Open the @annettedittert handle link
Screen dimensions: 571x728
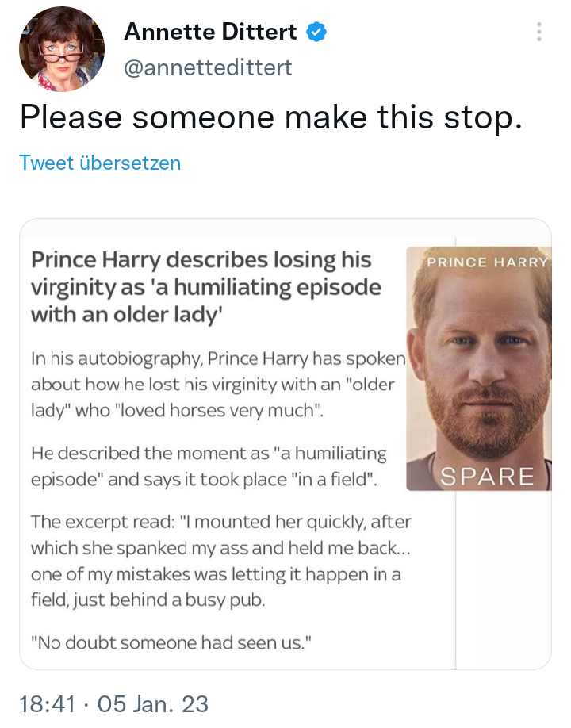[208, 67]
